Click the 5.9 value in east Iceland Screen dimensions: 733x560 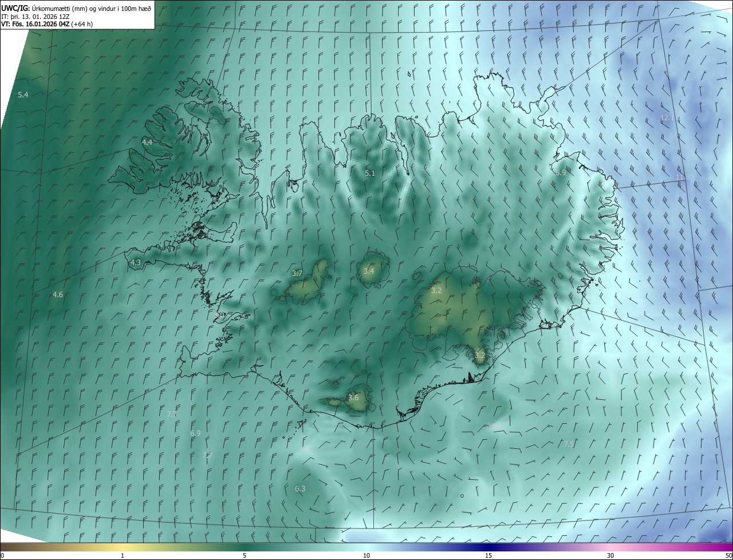(x=561, y=172)
